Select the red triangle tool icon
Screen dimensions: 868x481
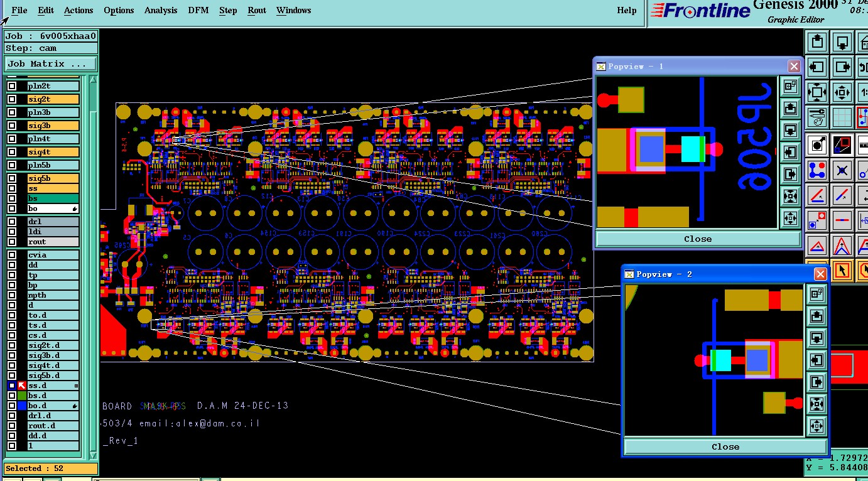coord(817,246)
